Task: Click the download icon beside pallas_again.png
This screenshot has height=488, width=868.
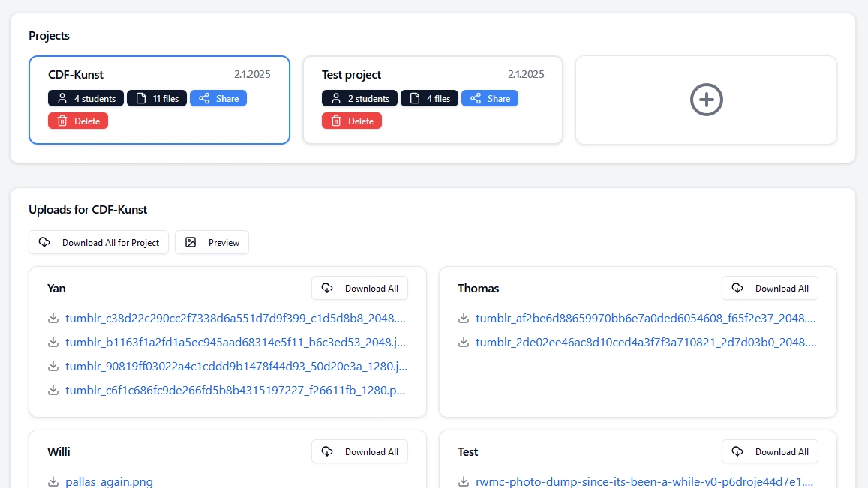Action: click(53, 482)
